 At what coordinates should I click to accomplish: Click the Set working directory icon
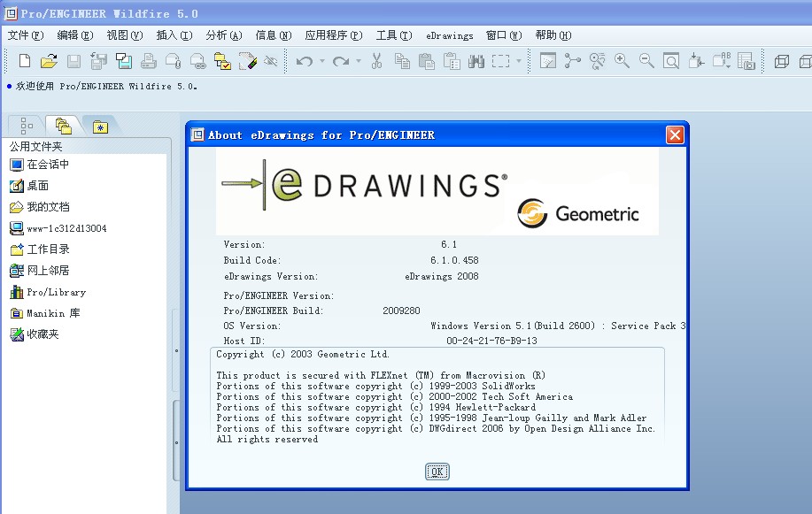pyautogui.click(x=222, y=61)
